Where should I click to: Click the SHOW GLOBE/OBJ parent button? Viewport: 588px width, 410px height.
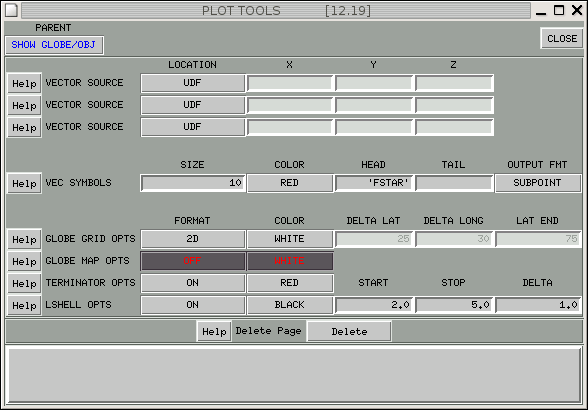pos(54,45)
